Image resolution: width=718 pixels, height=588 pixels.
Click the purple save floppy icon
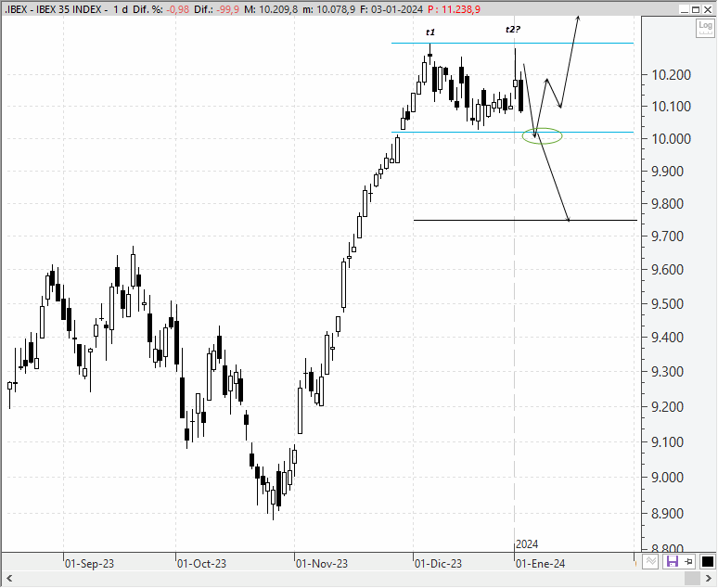click(x=672, y=561)
